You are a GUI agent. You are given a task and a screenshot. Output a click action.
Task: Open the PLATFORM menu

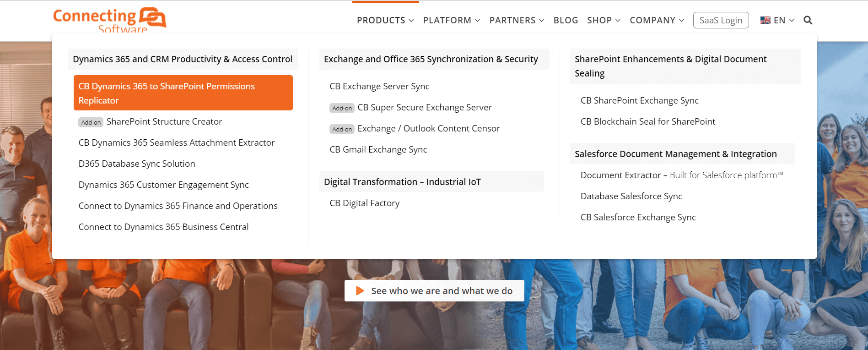click(447, 20)
